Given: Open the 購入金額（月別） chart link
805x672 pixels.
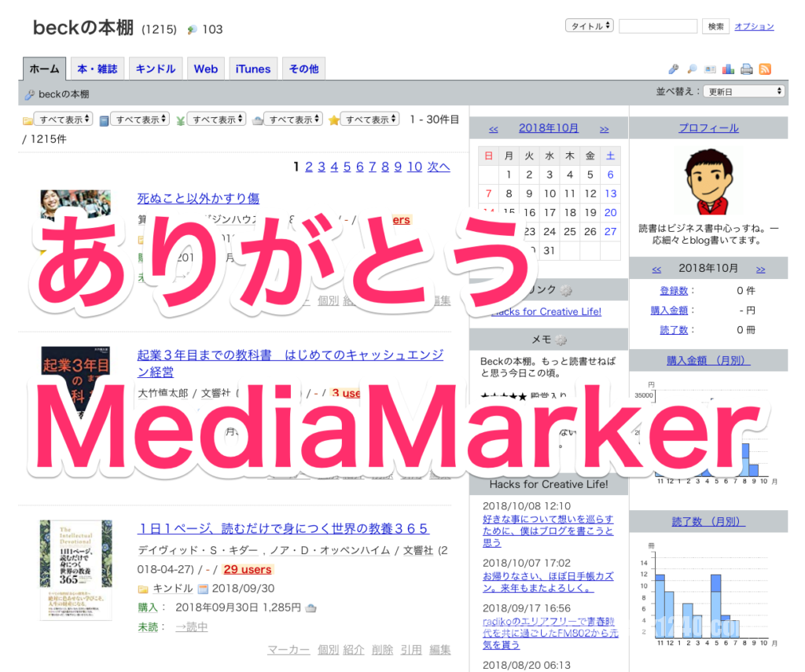Looking at the screenshot, I should (x=708, y=361).
